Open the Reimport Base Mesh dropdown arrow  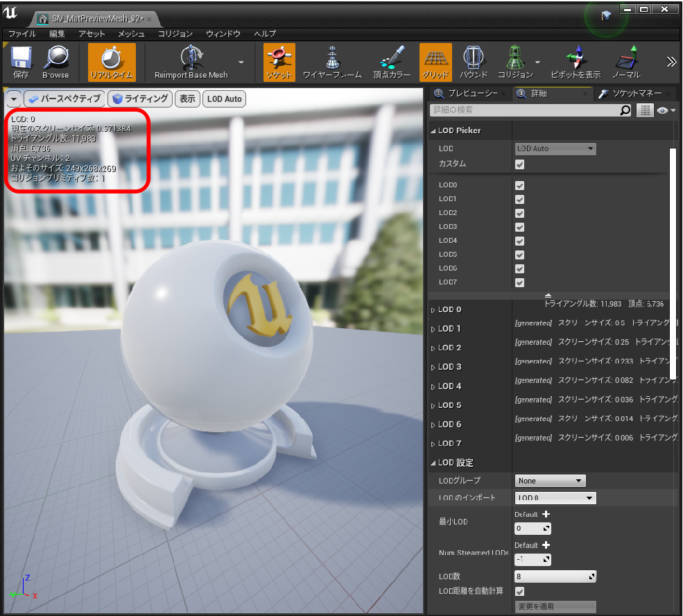pos(241,62)
